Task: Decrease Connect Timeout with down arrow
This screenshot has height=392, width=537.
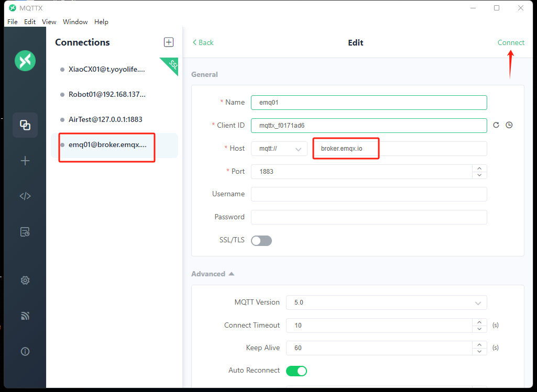Action: (479, 329)
